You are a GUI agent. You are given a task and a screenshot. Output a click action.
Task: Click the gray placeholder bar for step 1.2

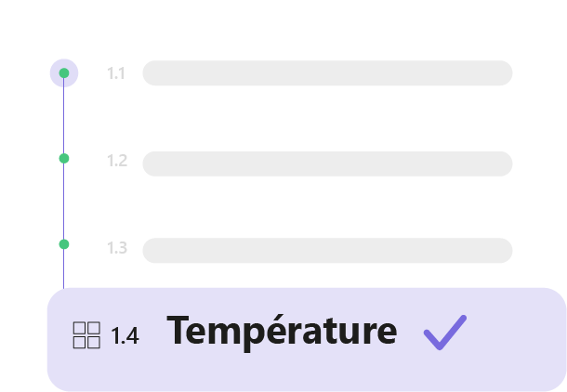tap(327, 163)
